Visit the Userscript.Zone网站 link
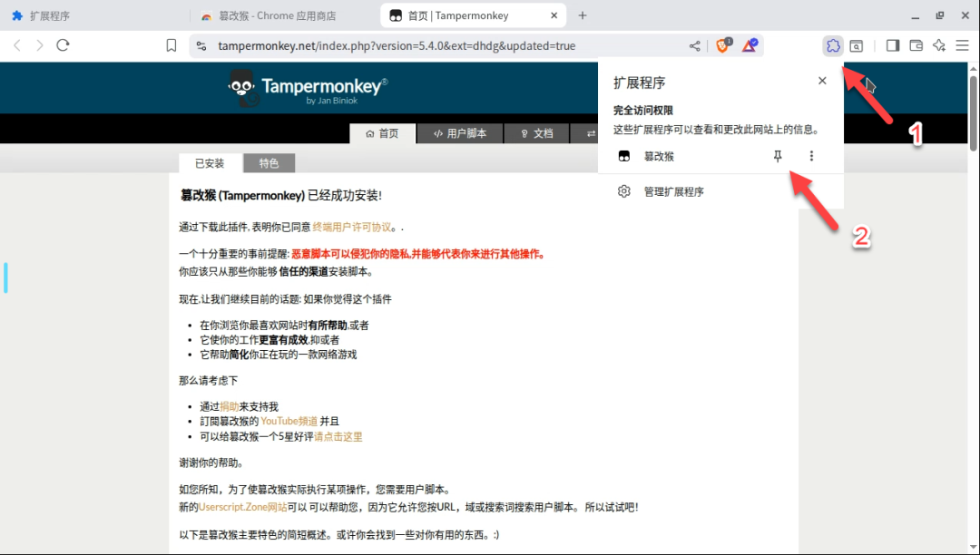 click(x=242, y=507)
